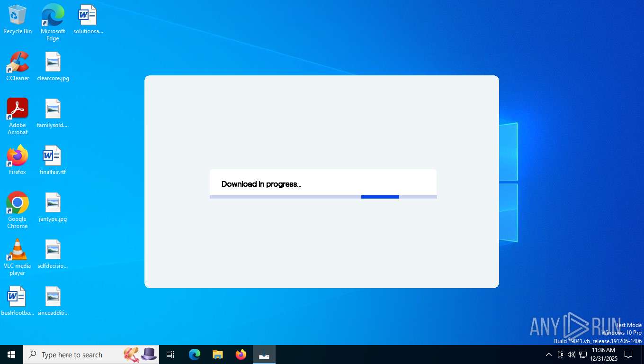Click the Meet Now tray icon
Viewport: 644px width, 364px height.
560,355
